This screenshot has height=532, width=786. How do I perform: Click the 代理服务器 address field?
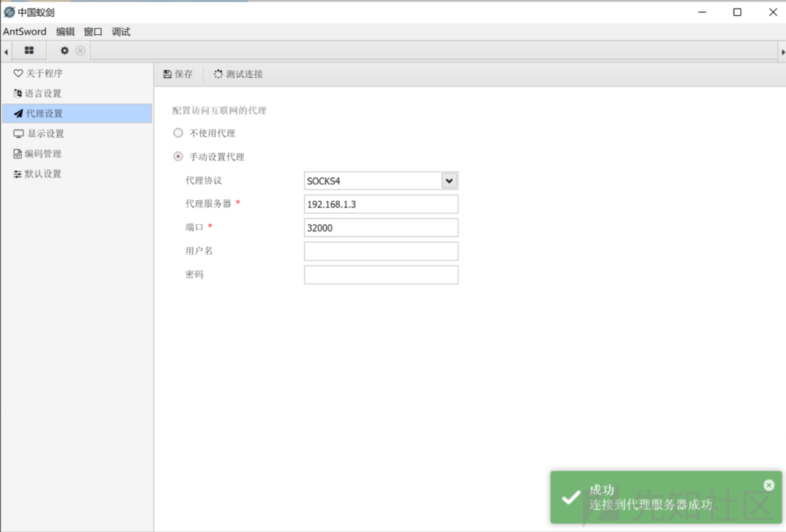coord(381,204)
